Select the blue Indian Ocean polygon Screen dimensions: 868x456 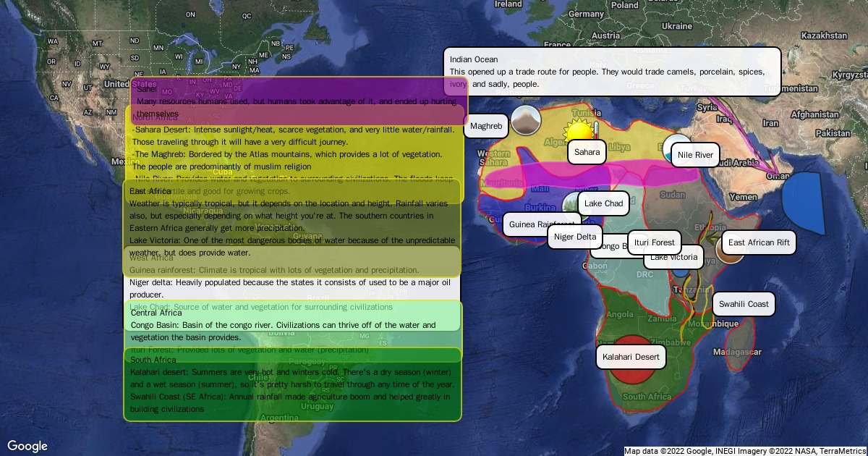(x=803, y=203)
